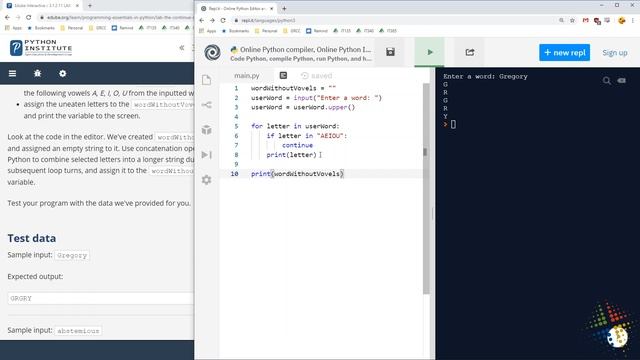The height and width of the screenshot is (360, 640).
Task: Click sample input 'abstemious' text
Action: [78, 331]
